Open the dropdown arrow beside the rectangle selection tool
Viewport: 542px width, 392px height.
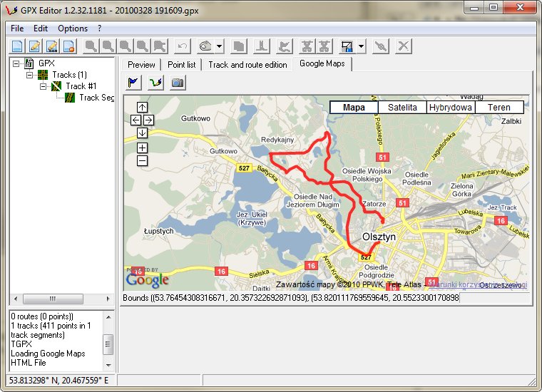pyautogui.click(x=361, y=46)
